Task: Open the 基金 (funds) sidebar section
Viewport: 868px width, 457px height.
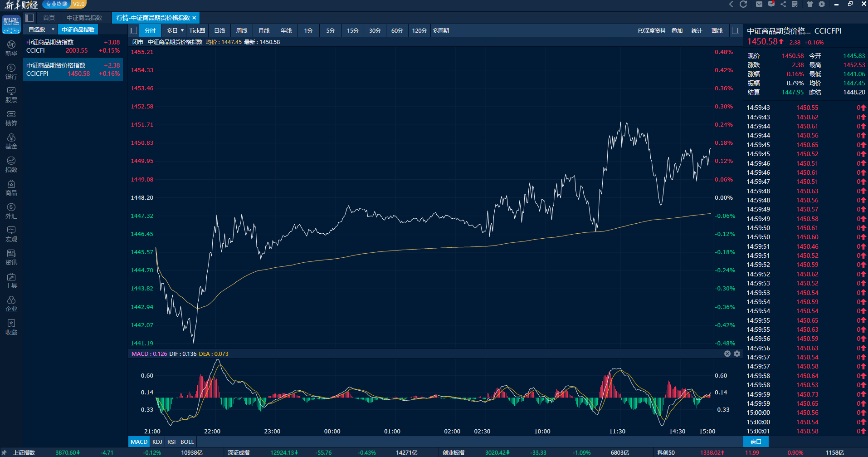Action: (x=11, y=141)
